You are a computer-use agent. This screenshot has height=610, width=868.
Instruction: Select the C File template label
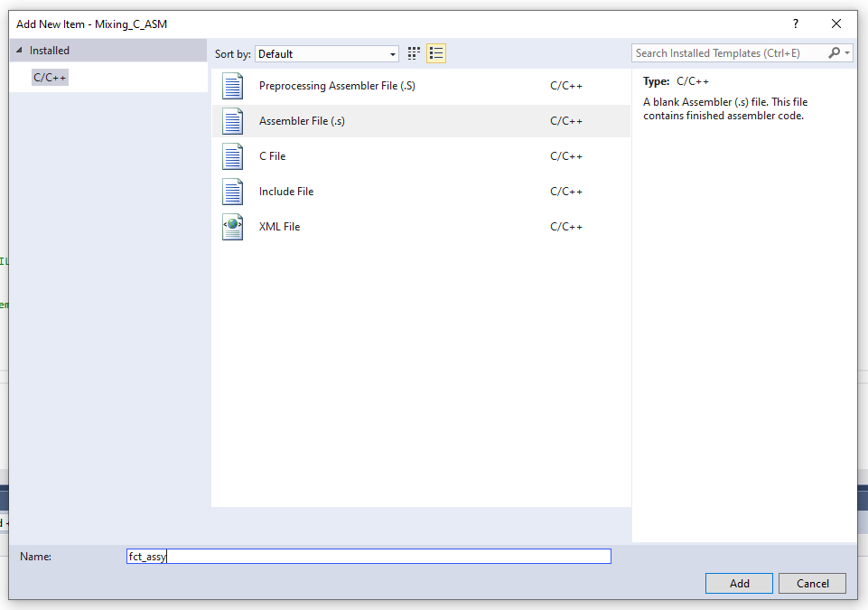click(273, 156)
